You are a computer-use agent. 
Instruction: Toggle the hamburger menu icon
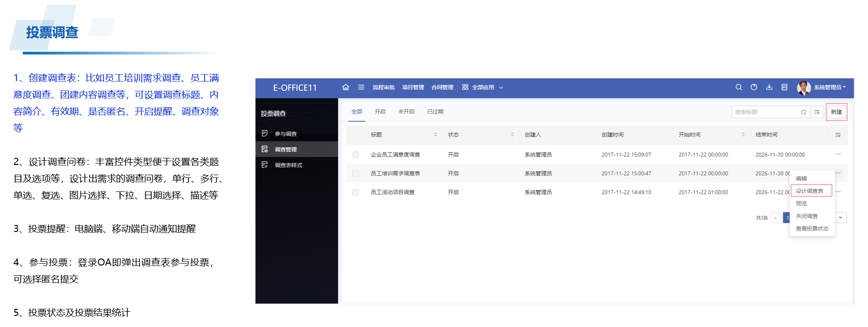coord(361,87)
